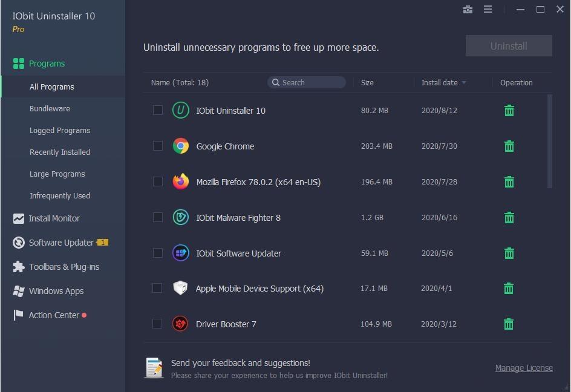Select the Google Chrome program name
Image resolution: width=571 pixels, height=392 pixels.
click(225, 146)
